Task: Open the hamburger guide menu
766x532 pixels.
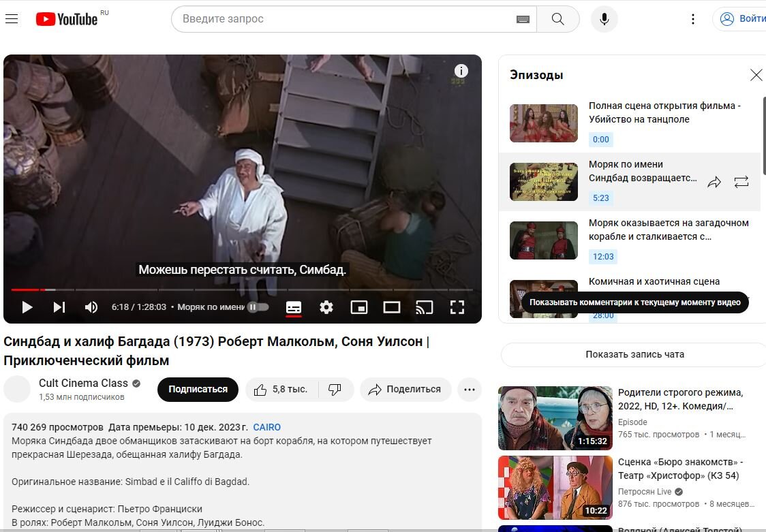Action: point(12,19)
